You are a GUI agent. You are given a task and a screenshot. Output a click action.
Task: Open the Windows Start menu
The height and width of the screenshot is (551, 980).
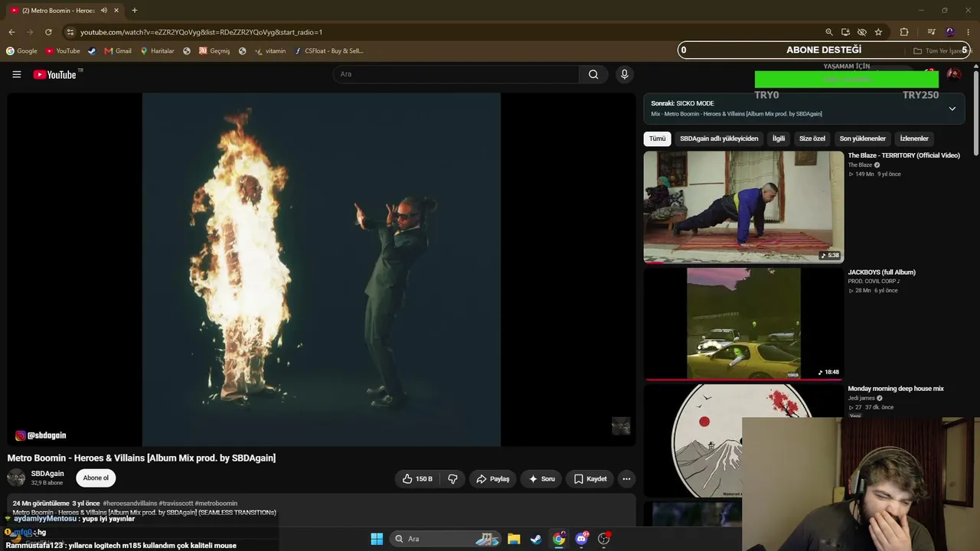(377, 539)
